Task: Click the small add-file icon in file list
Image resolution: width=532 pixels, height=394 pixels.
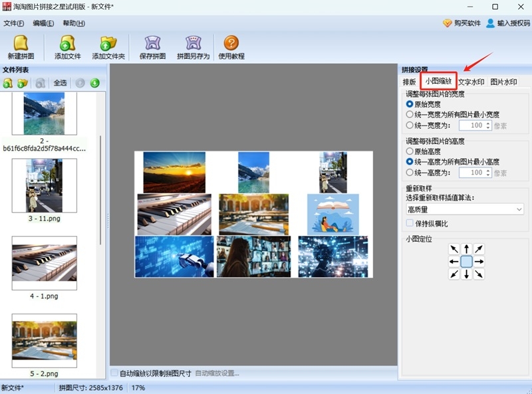Action: (8, 83)
